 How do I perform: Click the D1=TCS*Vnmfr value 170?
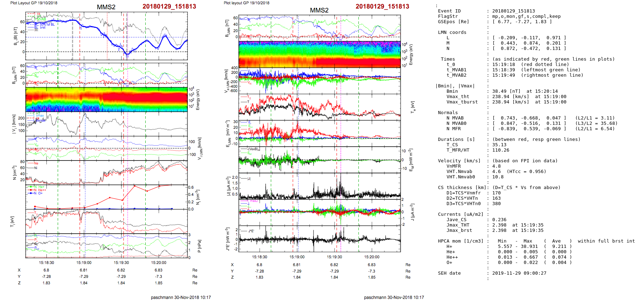[497, 193]
